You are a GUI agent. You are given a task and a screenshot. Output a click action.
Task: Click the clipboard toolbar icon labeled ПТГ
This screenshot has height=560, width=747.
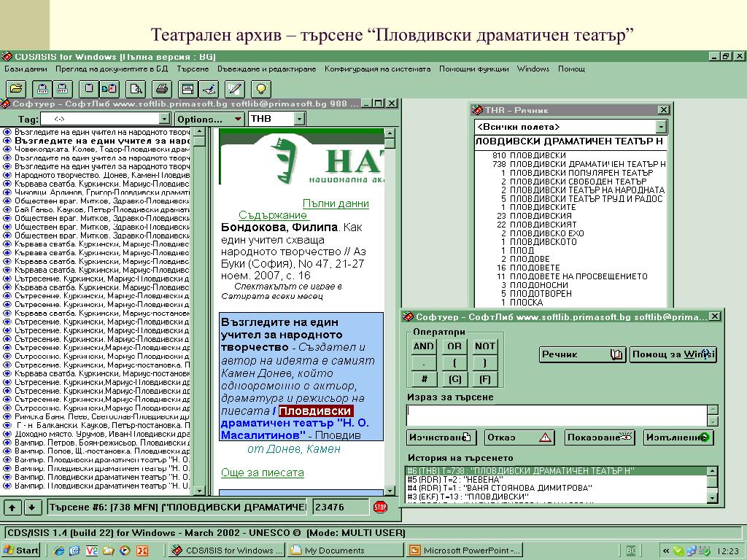pos(63,88)
